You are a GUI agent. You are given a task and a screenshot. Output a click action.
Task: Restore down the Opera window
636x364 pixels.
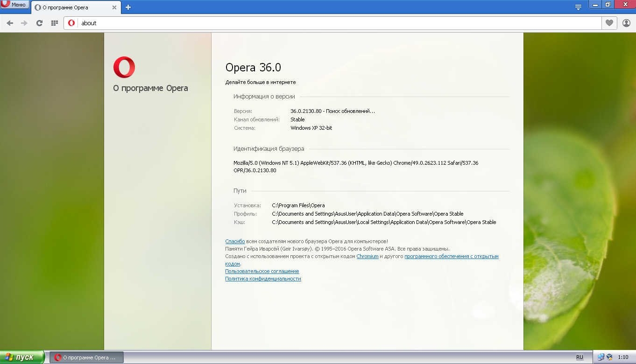pyautogui.click(x=608, y=4)
